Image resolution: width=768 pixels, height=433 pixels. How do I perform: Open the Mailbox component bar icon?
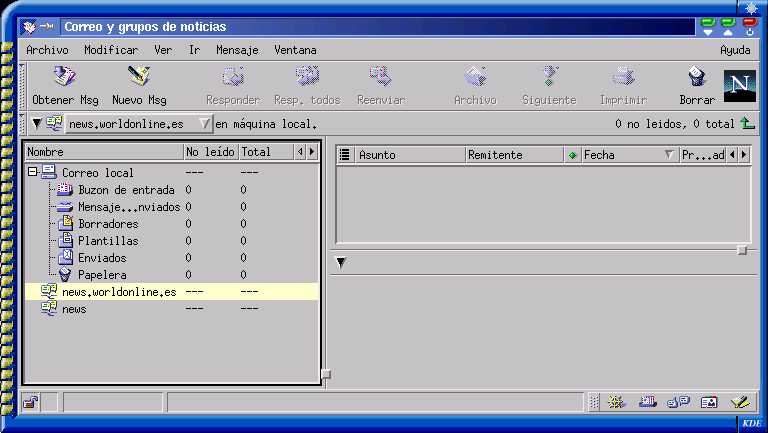point(648,403)
